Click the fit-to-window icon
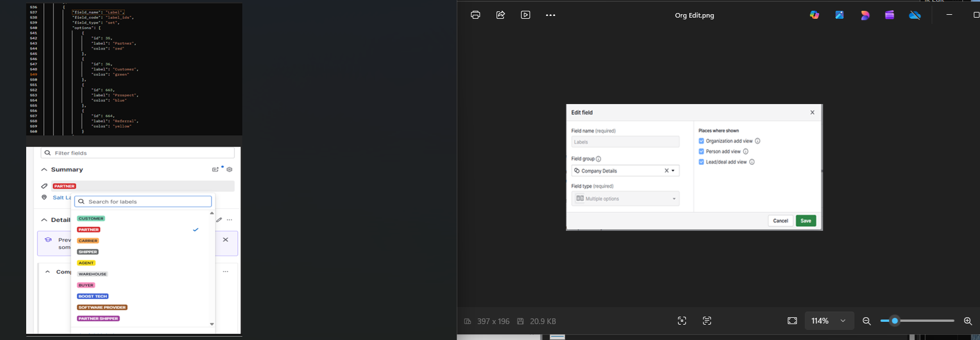The image size is (980, 340). click(x=792, y=321)
